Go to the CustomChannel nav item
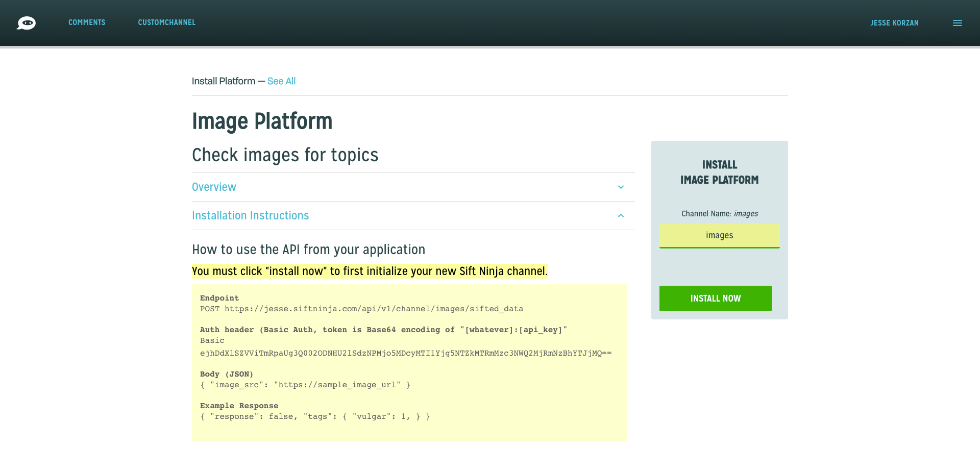The height and width of the screenshot is (474, 980). pyautogui.click(x=167, y=22)
